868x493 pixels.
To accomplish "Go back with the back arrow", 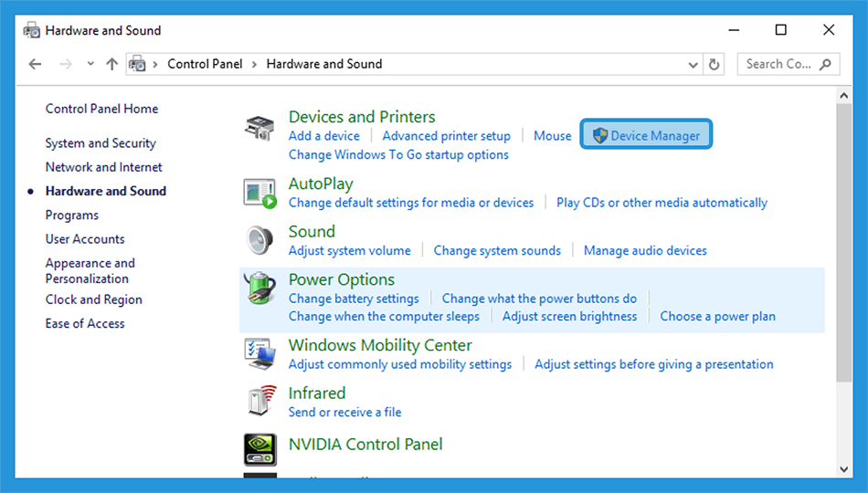I will [x=35, y=64].
